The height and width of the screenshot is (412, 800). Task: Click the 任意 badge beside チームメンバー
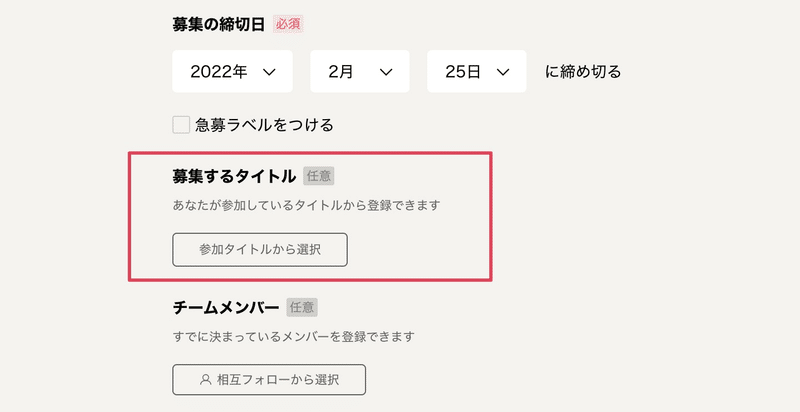(302, 307)
